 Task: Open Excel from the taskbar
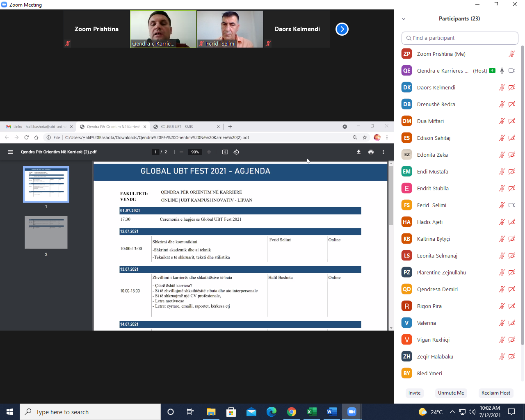click(x=311, y=412)
